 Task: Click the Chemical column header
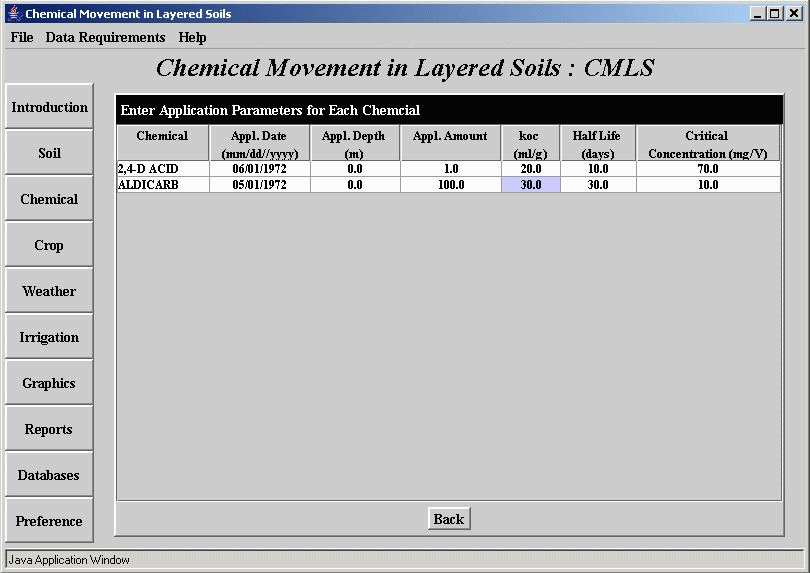click(x=163, y=143)
